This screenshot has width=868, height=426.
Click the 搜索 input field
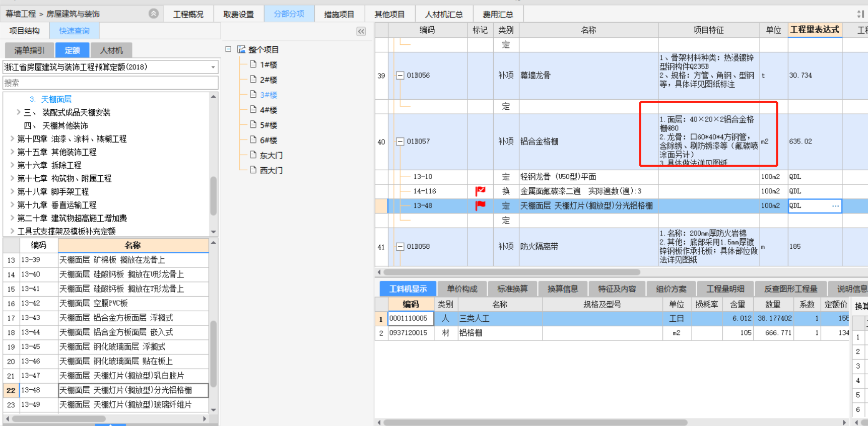[110, 83]
